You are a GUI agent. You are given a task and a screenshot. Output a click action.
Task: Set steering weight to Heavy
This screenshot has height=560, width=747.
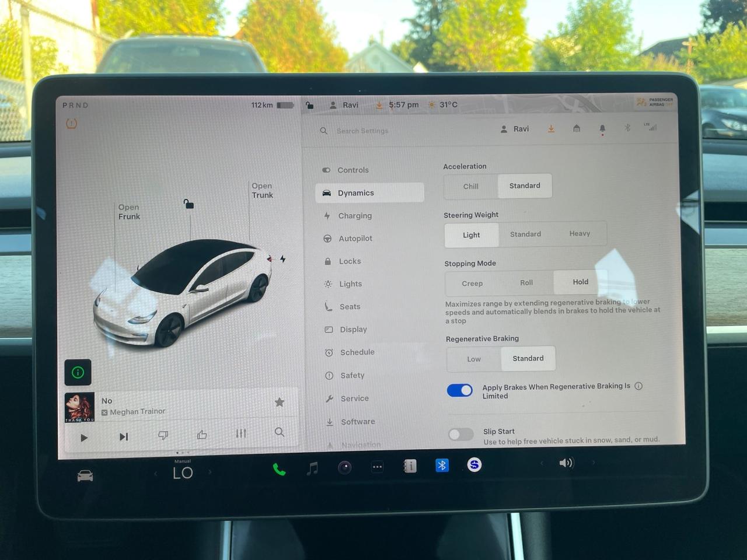pos(580,233)
